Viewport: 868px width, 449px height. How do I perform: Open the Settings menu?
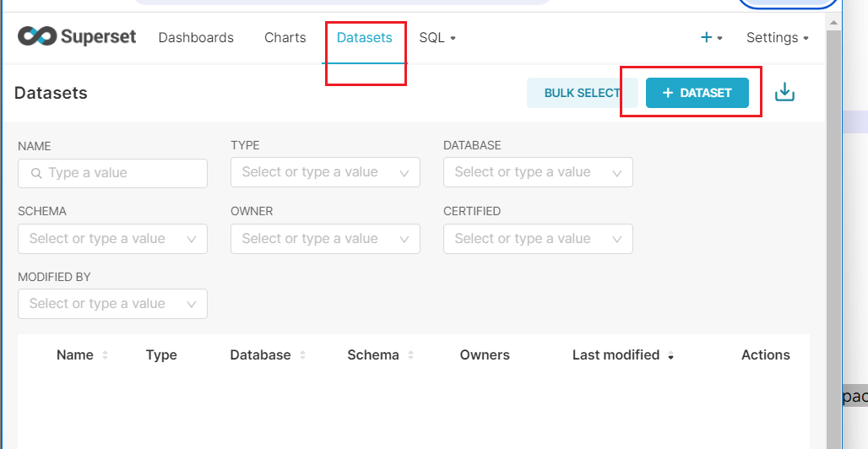(777, 38)
